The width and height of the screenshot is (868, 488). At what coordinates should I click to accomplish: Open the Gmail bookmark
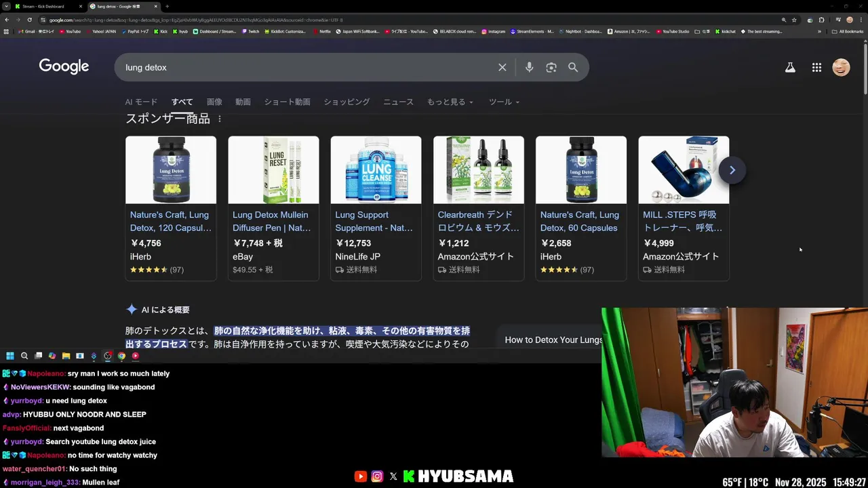(x=36, y=31)
